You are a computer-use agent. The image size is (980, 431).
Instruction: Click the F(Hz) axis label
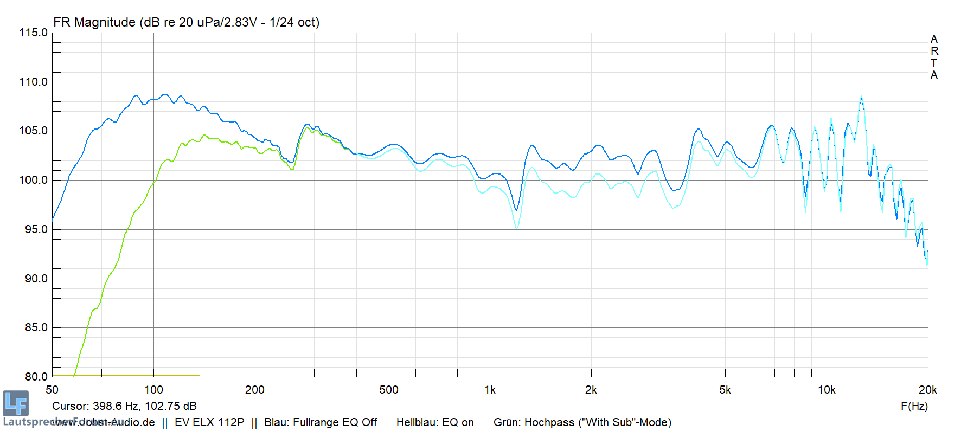(914, 406)
